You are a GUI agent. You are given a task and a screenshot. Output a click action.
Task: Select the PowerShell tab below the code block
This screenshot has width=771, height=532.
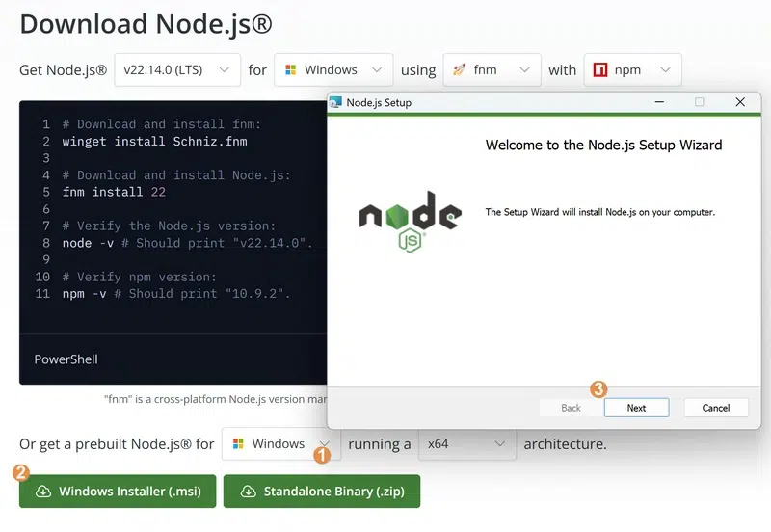66,359
